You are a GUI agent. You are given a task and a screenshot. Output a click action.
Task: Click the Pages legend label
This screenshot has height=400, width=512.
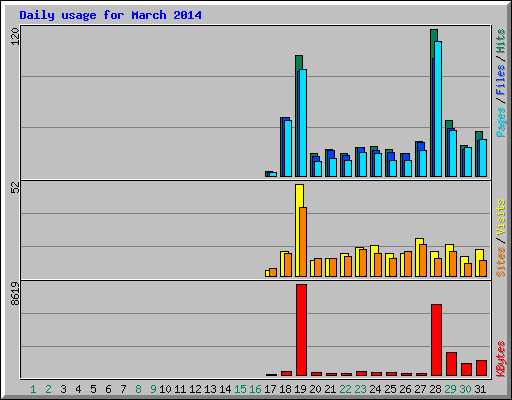tap(500, 122)
